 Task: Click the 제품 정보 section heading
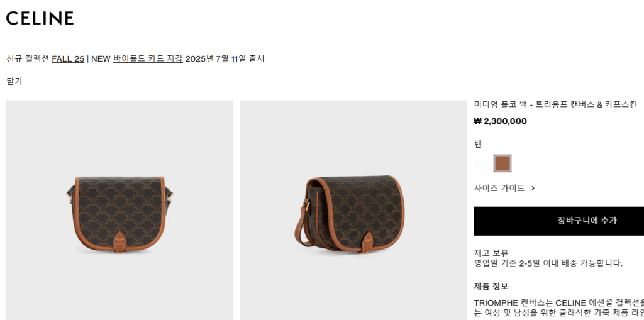(x=491, y=286)
